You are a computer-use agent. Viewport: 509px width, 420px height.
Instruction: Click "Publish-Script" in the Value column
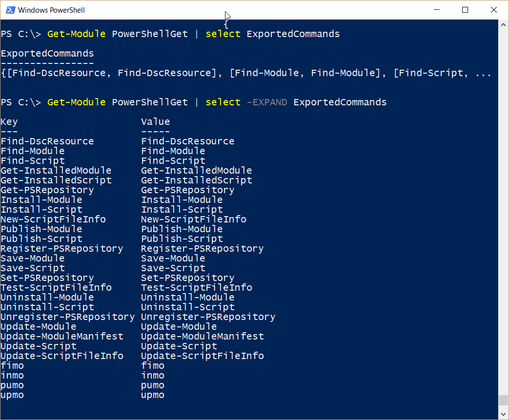coord(182,239)
